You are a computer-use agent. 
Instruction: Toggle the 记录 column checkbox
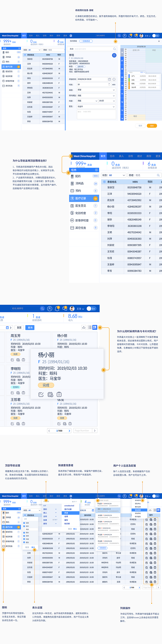point(24,523)
